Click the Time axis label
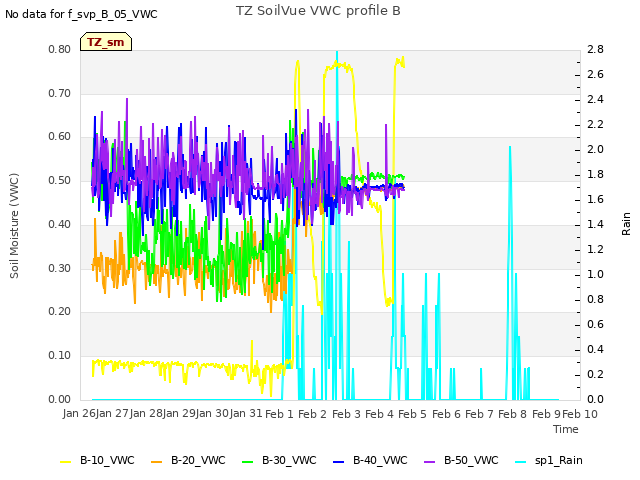 (566, 429)
